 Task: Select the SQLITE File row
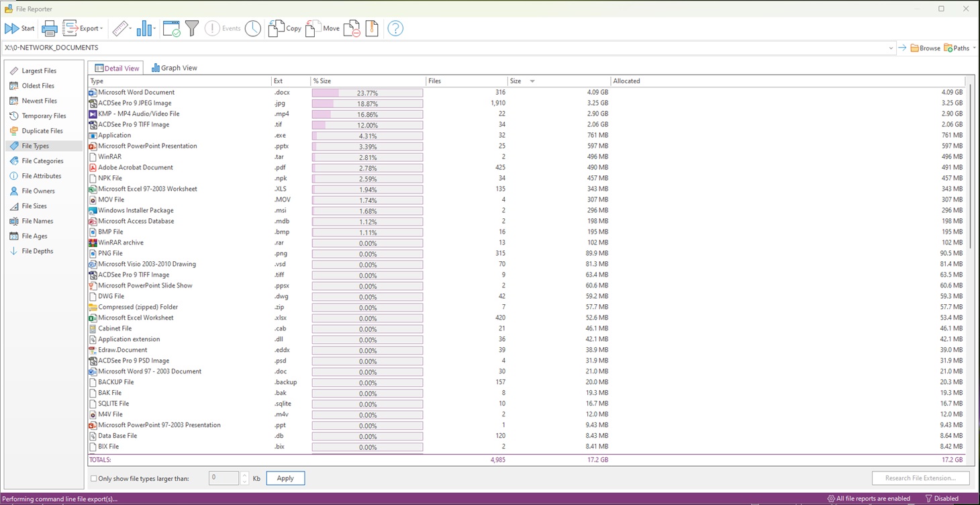point(527,404)
